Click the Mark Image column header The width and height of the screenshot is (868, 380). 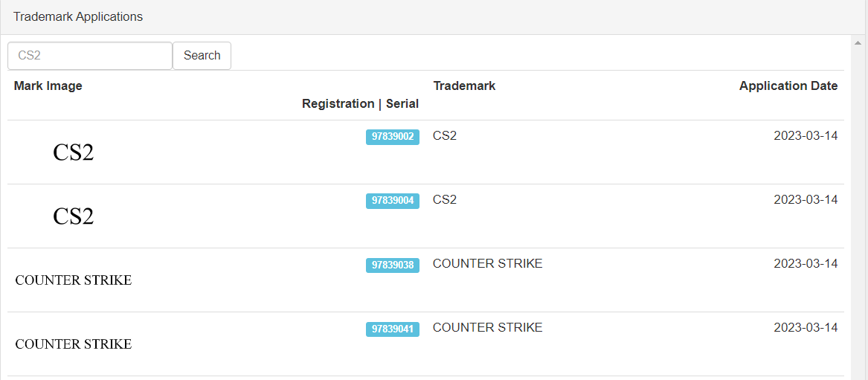48,86
